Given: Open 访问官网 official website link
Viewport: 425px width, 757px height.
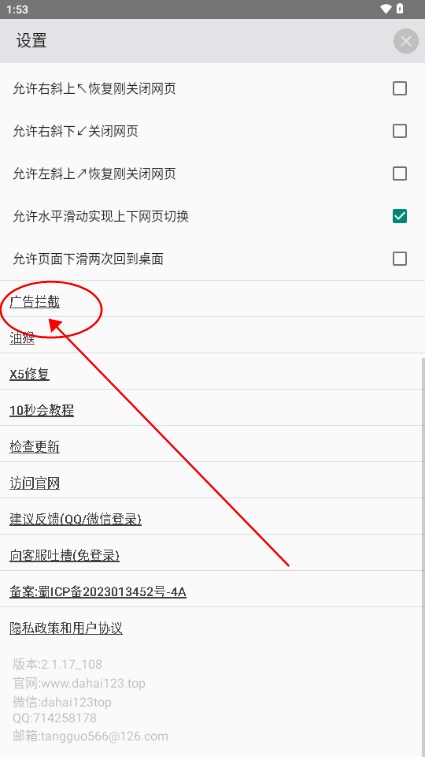Looking at the screenshot, I should click(x=34, y=483).
